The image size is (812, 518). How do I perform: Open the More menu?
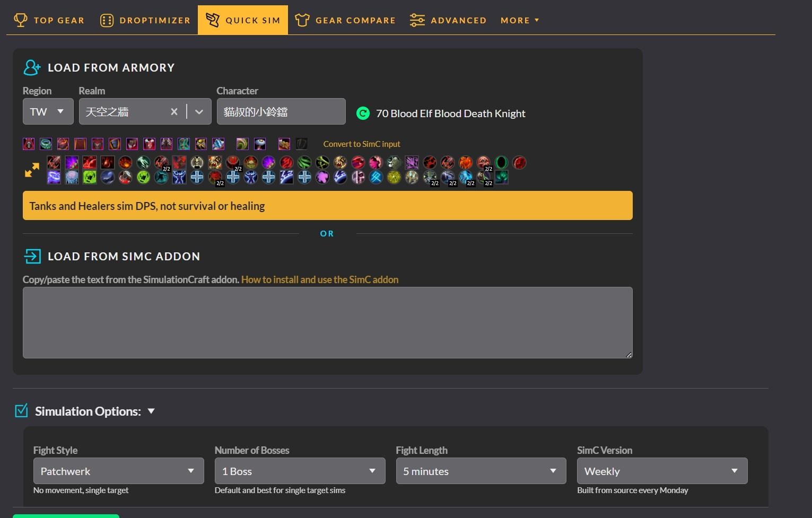[x=520, y=20]
